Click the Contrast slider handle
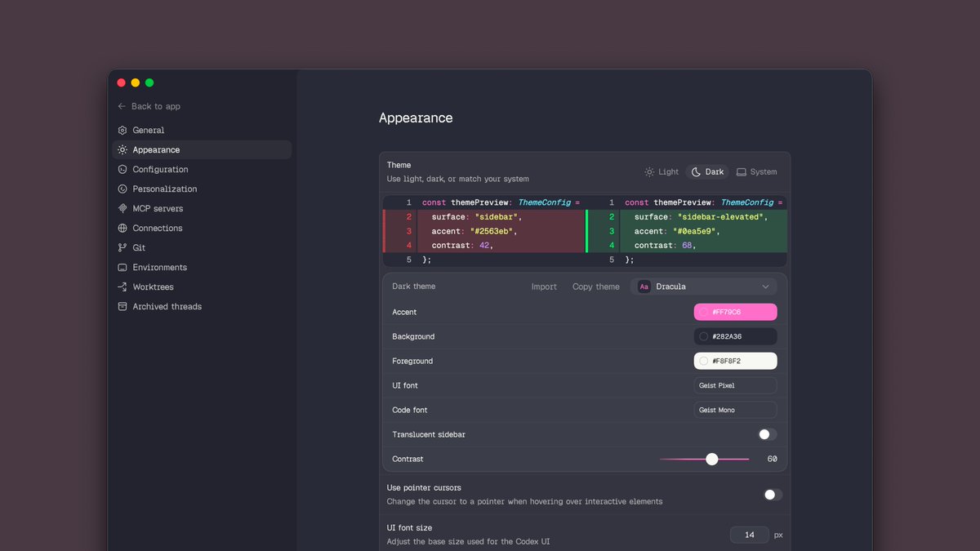980x551 pixels. (712, 460)
